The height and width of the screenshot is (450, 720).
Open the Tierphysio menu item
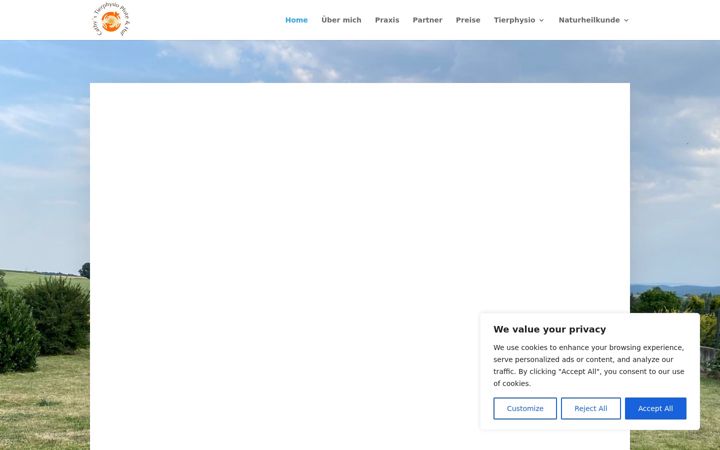514,20
